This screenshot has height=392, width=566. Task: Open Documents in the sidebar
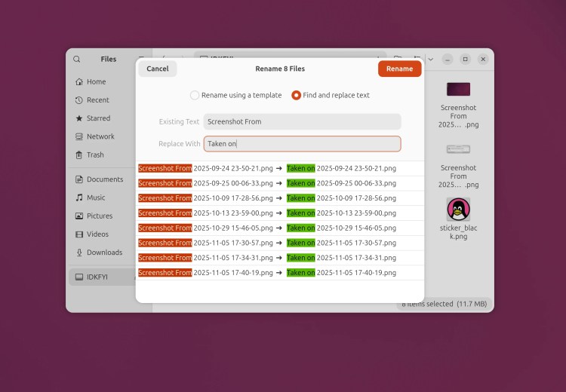pos(105,179)
